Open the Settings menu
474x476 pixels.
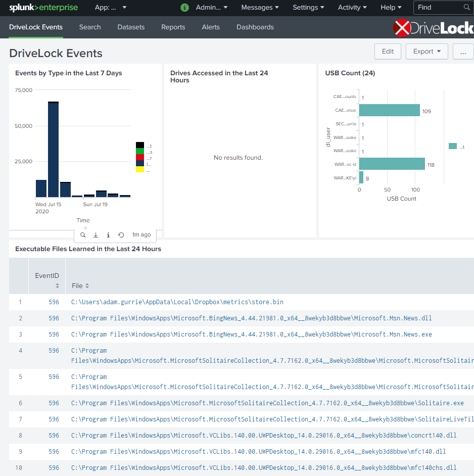[308, 8]
